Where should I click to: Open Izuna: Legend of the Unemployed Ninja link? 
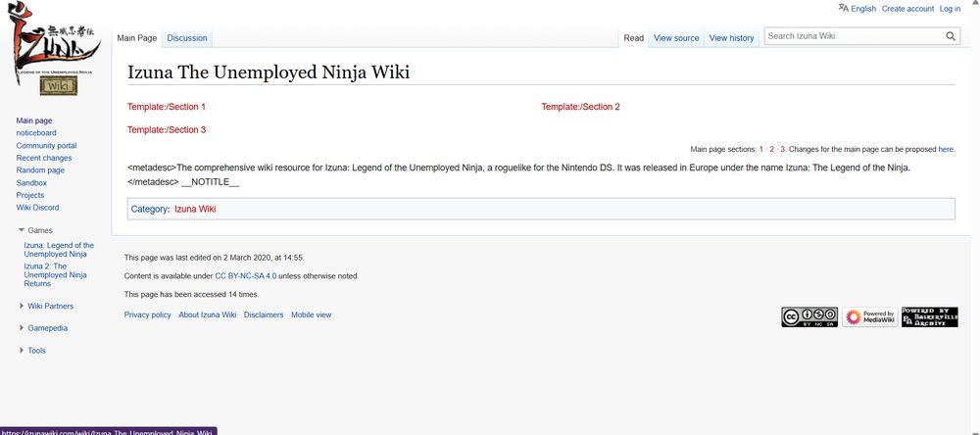(x=59, y=250)
